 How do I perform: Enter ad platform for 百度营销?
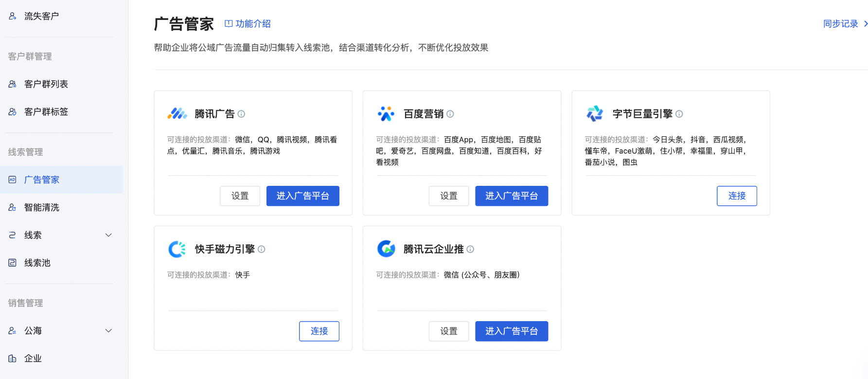512,196
